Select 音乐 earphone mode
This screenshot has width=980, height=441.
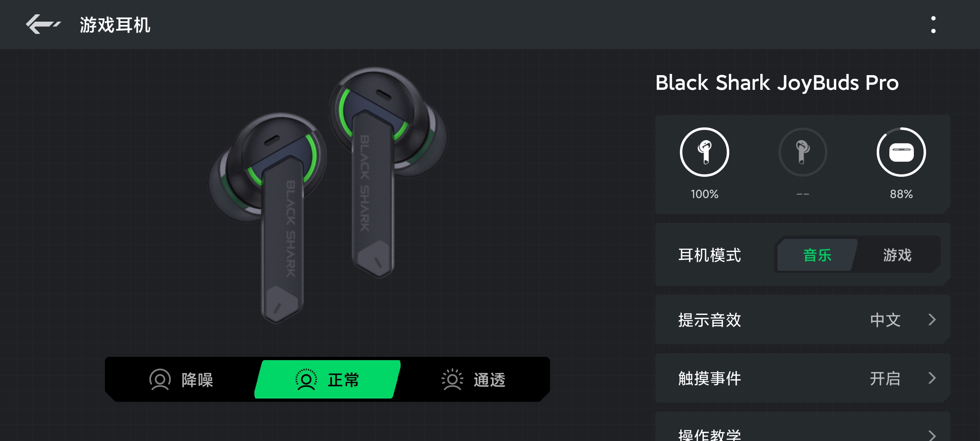pyautogui.click(x=817, y=255)
